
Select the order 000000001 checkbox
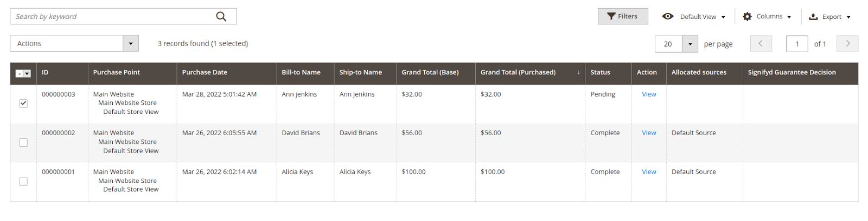pyautogui.click(x=23, y=181)
